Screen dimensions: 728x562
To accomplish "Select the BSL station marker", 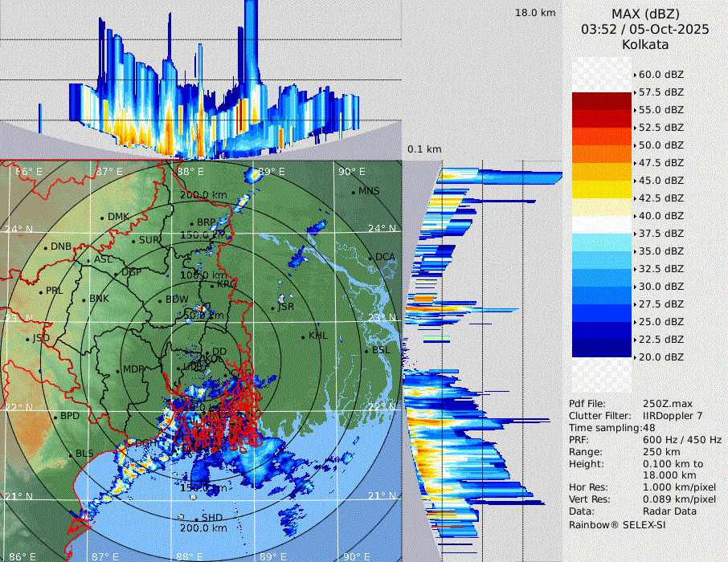I will coord(366,351).
